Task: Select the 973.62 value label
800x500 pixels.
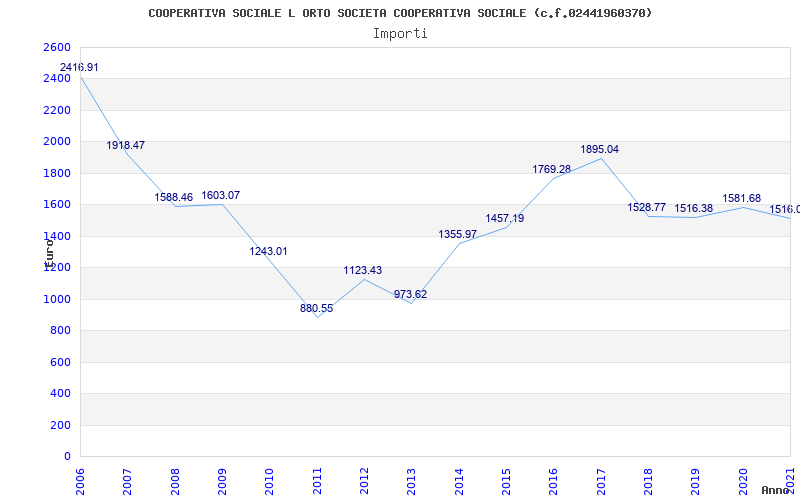Action: tap(410, 295)
